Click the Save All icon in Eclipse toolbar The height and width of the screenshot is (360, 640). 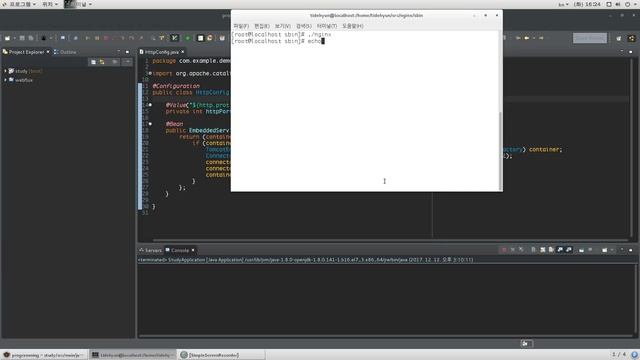pos(31,38)
